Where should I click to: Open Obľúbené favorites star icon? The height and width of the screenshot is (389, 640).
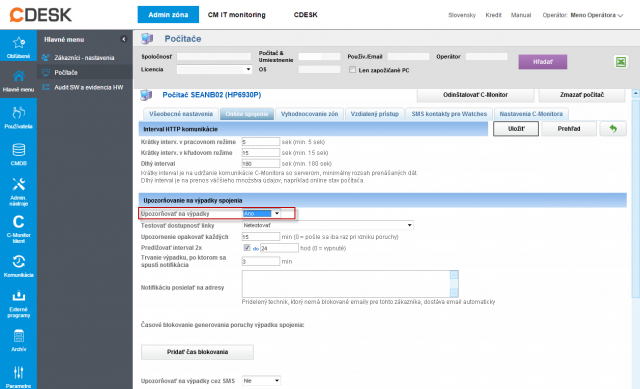coord(18,43)
